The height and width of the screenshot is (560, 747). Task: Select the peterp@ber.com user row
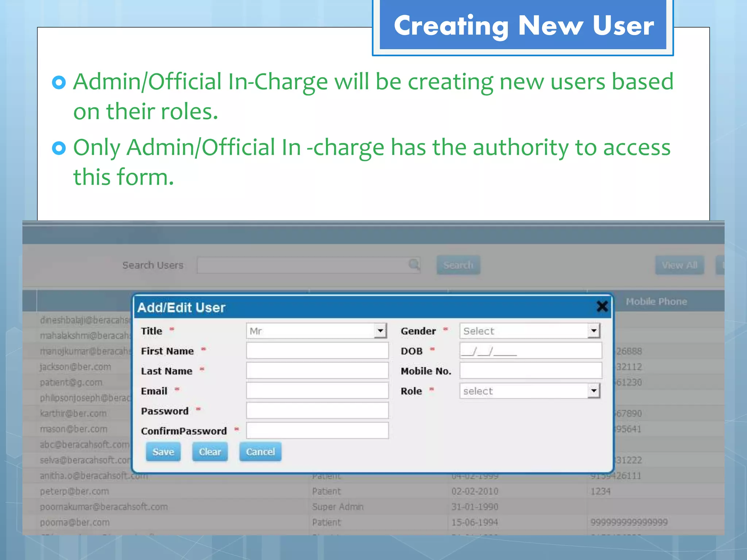pos(74,491)
